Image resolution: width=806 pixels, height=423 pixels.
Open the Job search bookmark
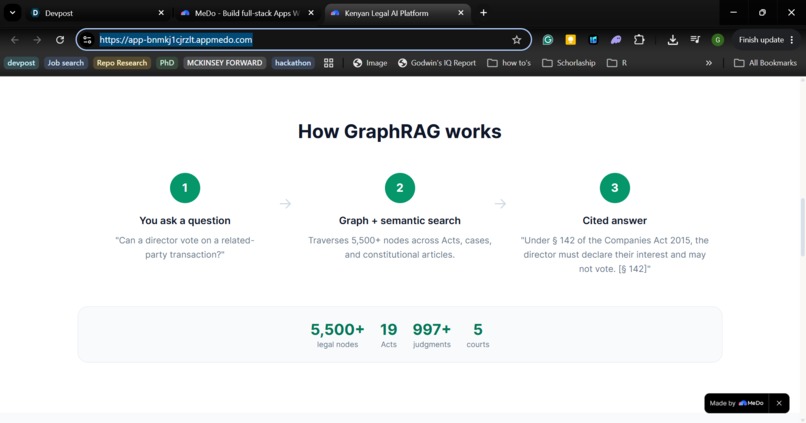(x=65, y=63)
